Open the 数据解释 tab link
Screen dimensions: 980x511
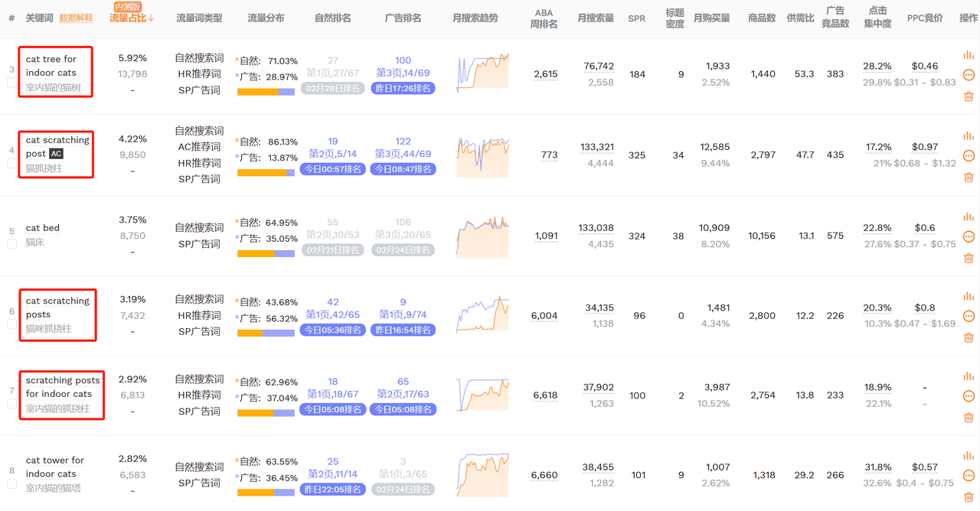76,18
